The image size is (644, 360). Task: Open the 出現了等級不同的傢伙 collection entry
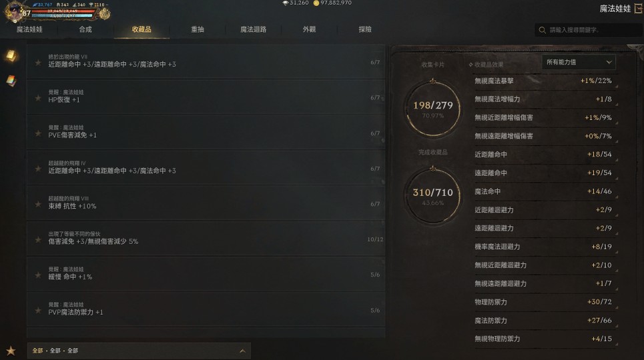point(206,238)
